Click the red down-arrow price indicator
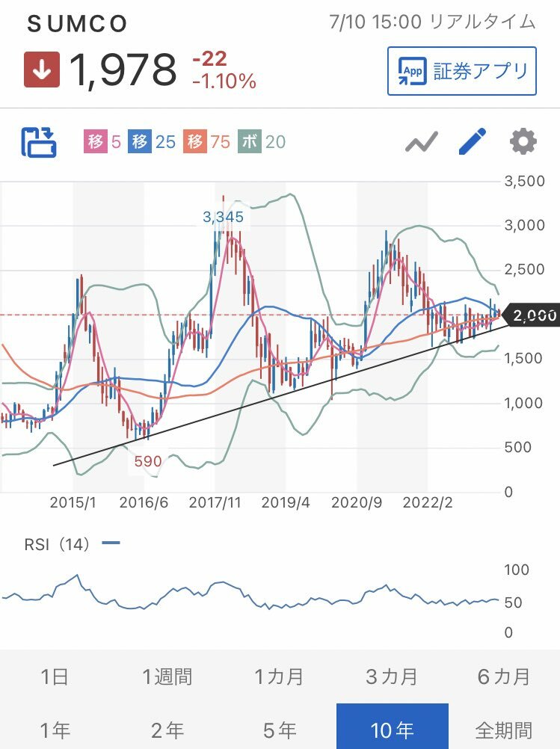The height and width of the screenshot is (749, 560). tap(42, 70)
